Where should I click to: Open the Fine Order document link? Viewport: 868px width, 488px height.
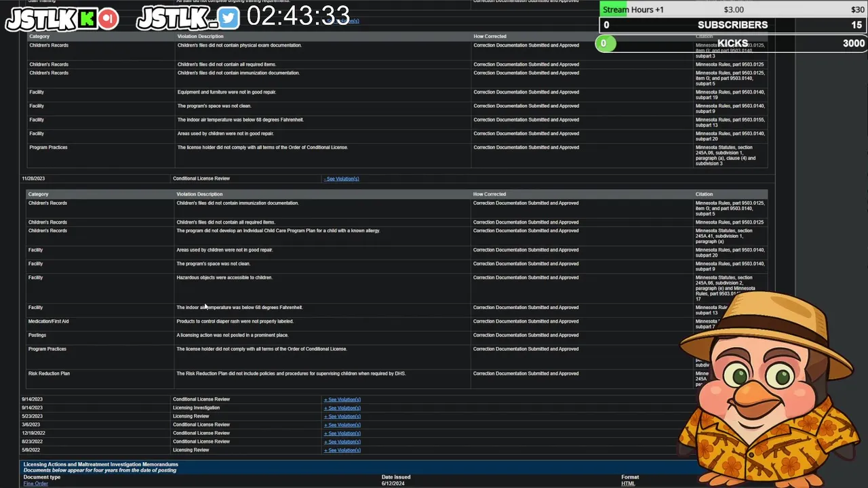click(x=36, y=483)
